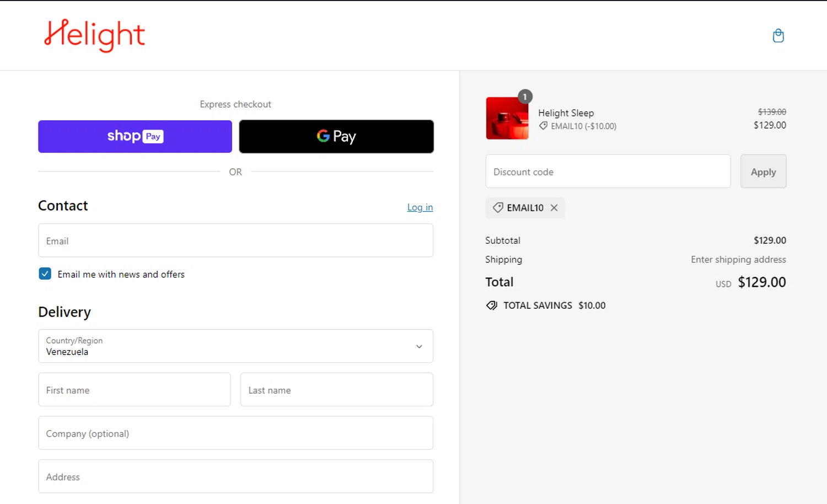The height and width of the screenshot is (504, 827).
Task: Click the Helight logo
Action: click(x=94, y=35)
